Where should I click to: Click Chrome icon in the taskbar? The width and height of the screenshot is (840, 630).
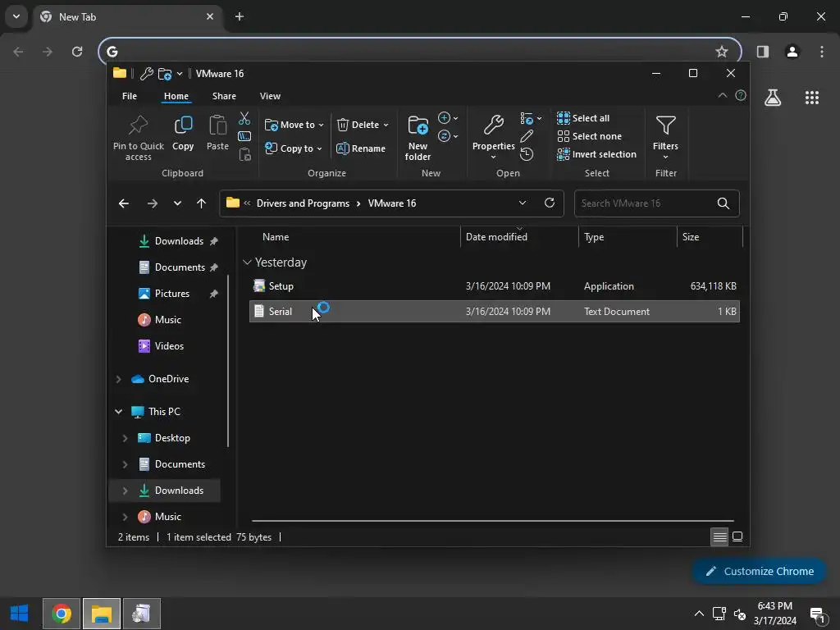click(x=62, y=614)
